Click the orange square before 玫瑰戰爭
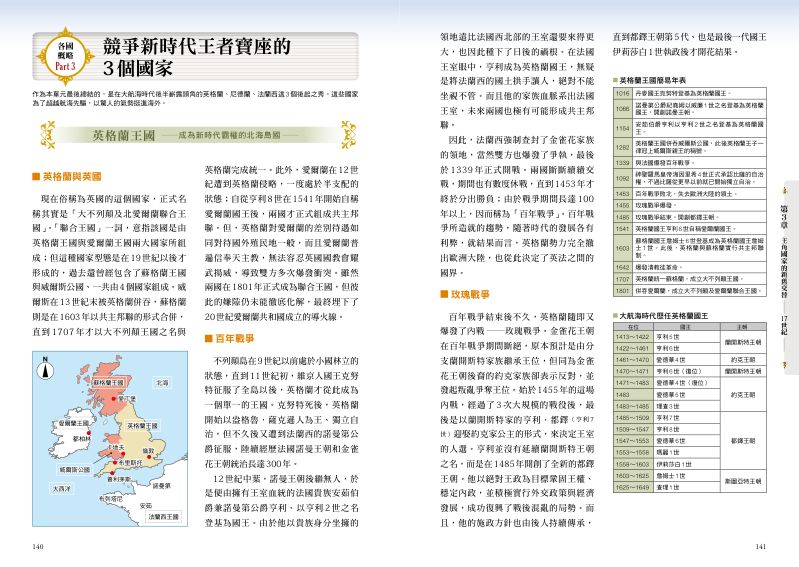 [444, 294]
